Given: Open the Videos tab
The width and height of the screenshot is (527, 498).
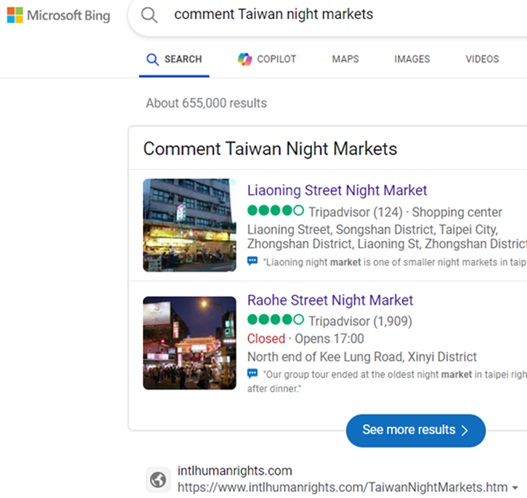Looking at the screenshot, I should [x=482, y=59].
